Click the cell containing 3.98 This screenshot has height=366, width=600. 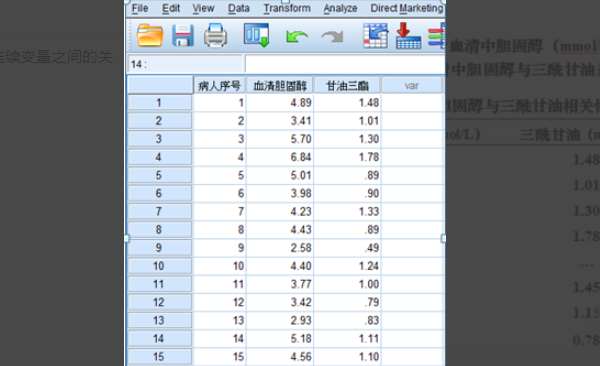tap(280, 193)
